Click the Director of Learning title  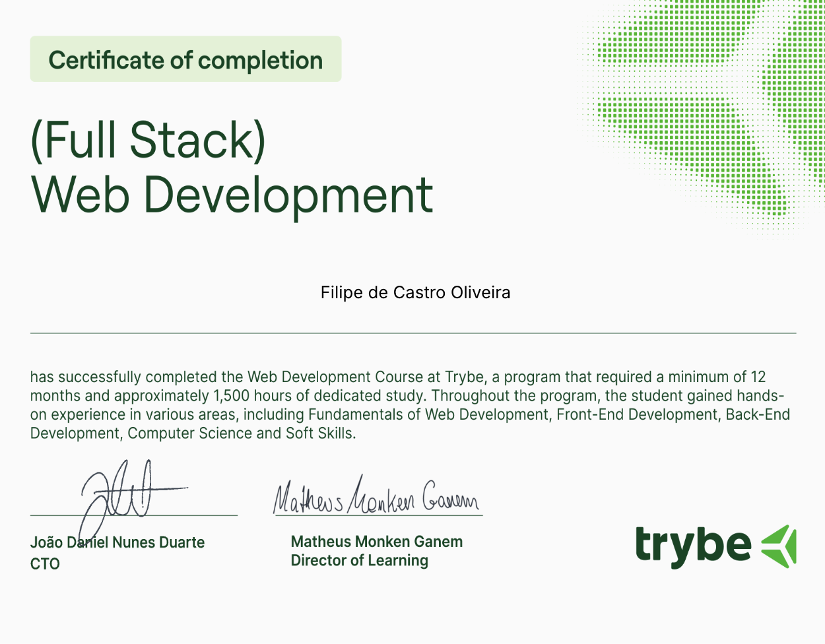(359, 560)
